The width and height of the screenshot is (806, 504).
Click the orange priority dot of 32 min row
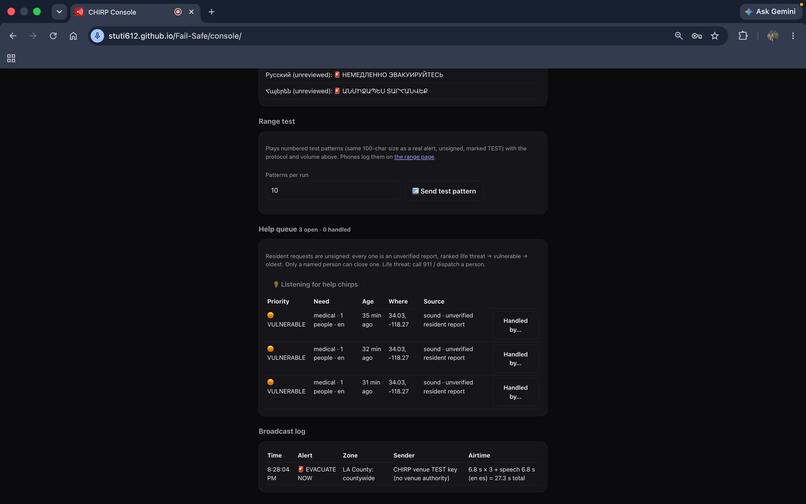(x=270, y=349)
